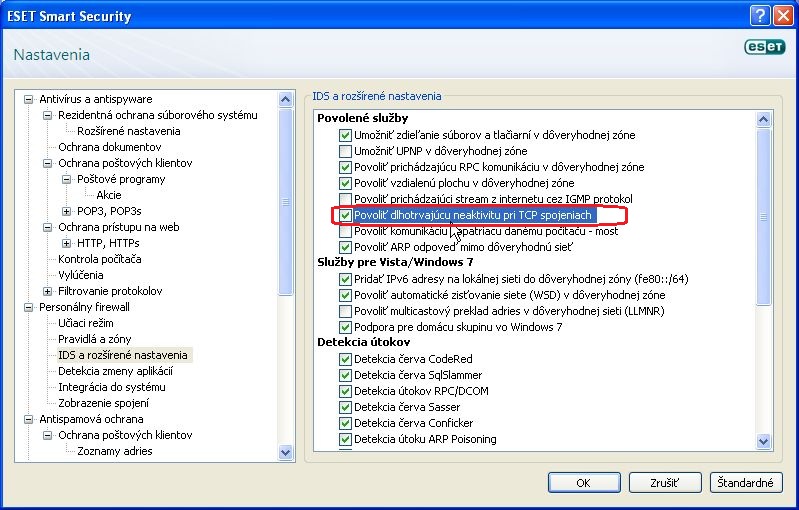The image size is (799, 510).
Task: Click down arrow of options list scrollbar
Action: [763, 441]
